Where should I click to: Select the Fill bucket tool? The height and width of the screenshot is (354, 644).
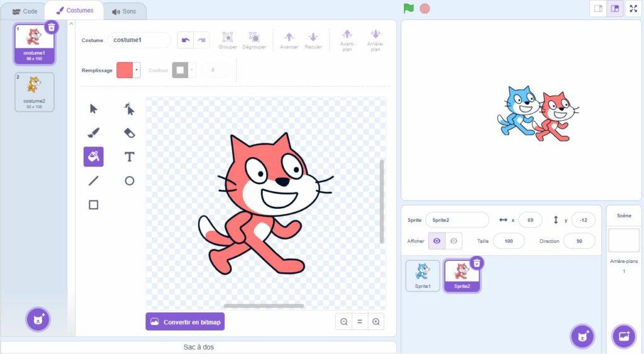[94, 157]
